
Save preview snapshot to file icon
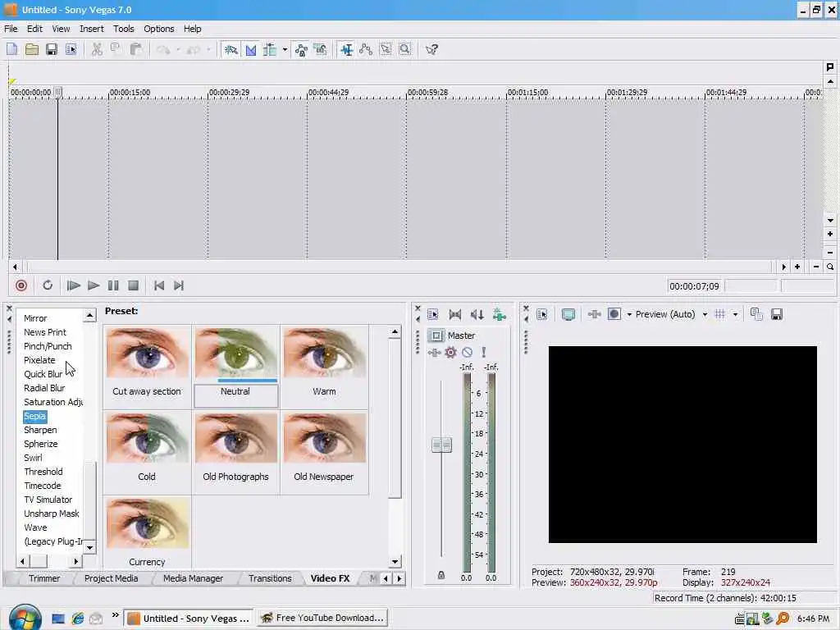(x=777, y=314)
